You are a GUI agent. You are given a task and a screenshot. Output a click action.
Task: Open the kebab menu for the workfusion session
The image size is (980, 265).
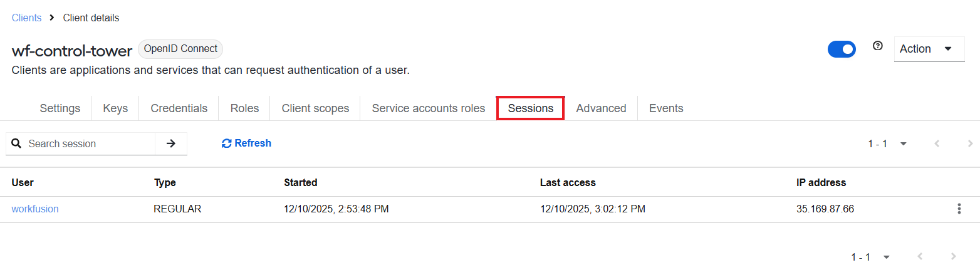(959, 209)
